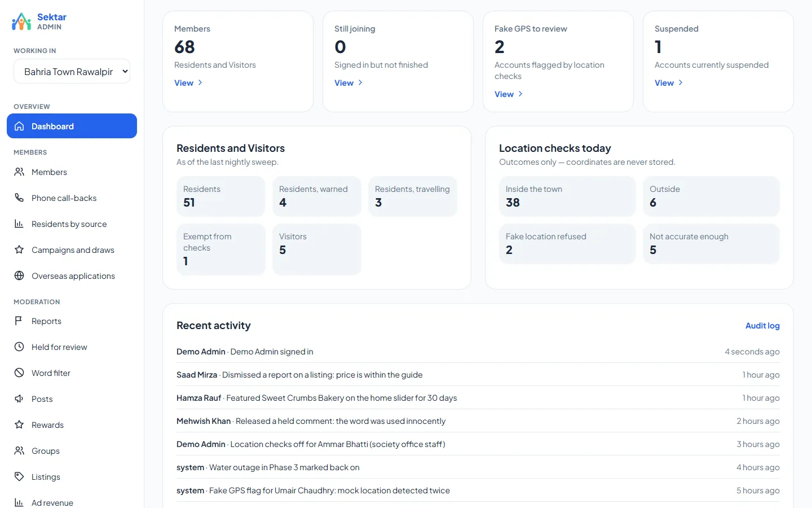Screen dimensions: 812x508
Task: Open the Dashboard home icon
Action: click(19, 126)
